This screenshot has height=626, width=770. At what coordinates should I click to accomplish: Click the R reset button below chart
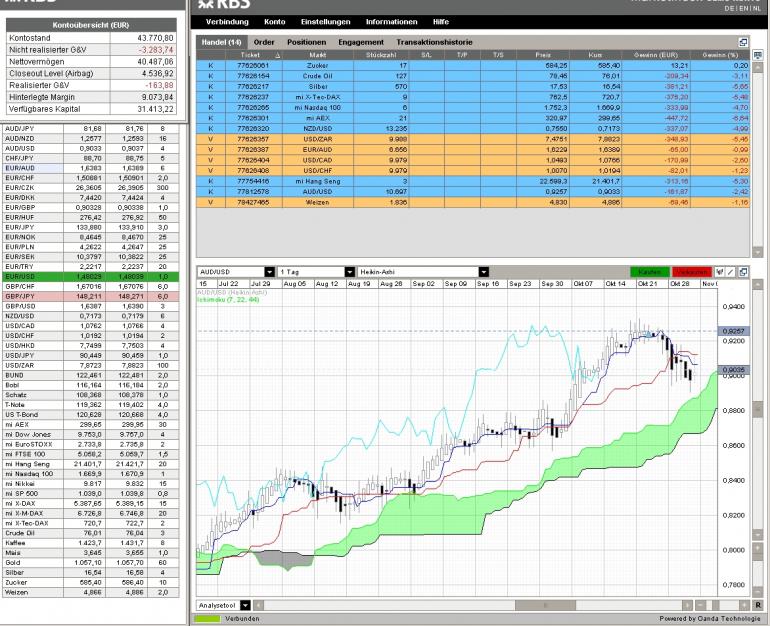(x=758, y=605)
